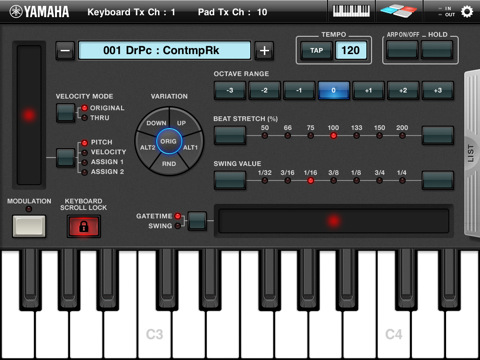Select the UP variation segment
The width and height of the screenshot is (480, 360).
[182, 122]
